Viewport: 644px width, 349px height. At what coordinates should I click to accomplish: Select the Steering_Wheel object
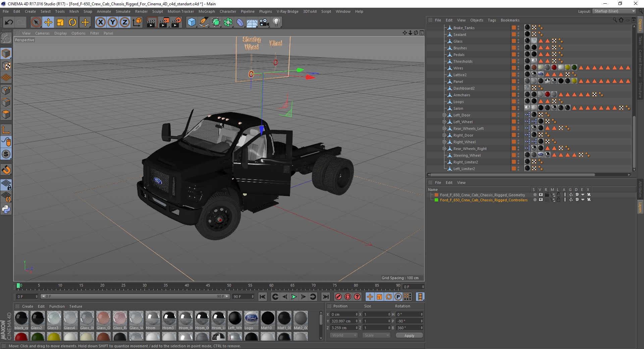click(467, 155)
